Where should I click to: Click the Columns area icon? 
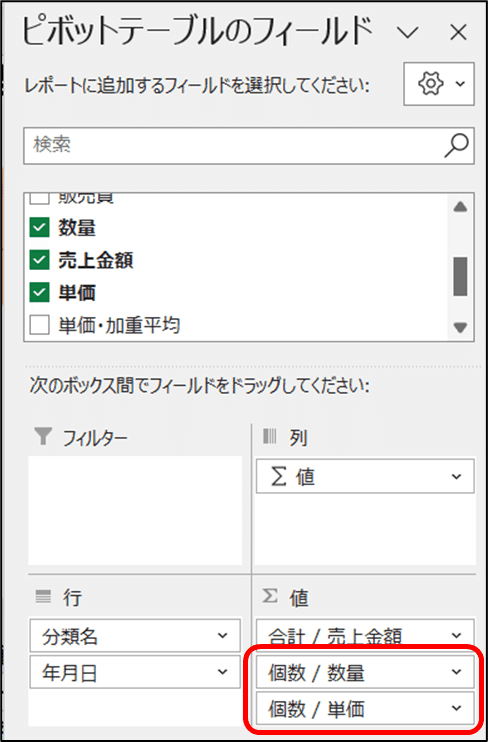pos(269,437)
